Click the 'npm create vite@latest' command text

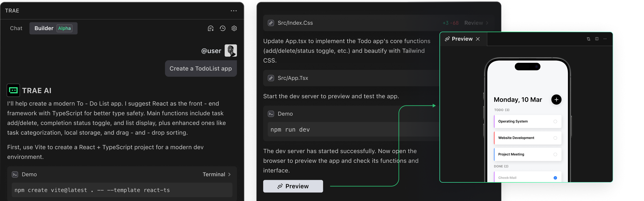click(x=92, y=190)
